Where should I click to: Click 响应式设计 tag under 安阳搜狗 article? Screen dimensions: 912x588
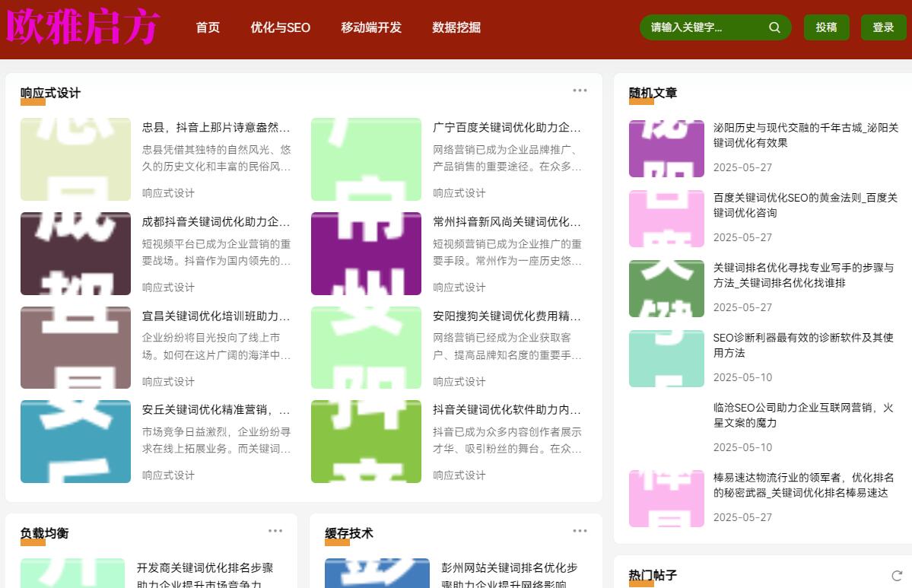[x=459, y=382]
